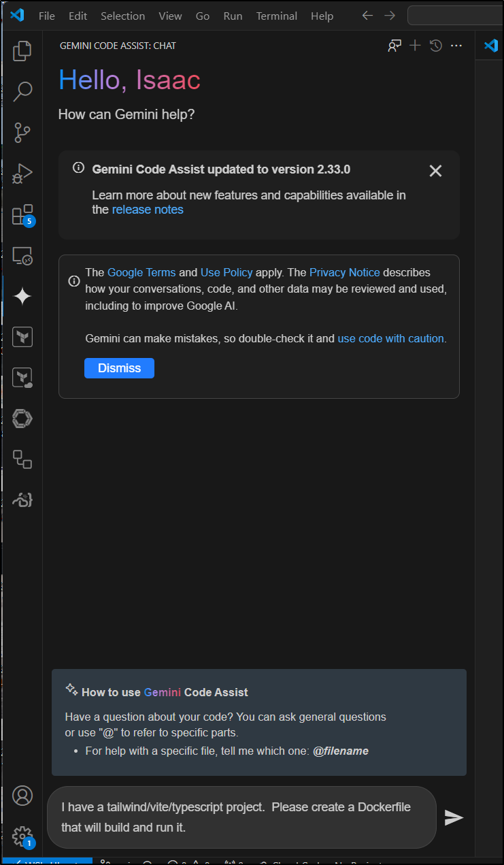This screenshot has width=504, height=865.
Task: Open the Accounts icon in activity bar
Action: point(22,795)
